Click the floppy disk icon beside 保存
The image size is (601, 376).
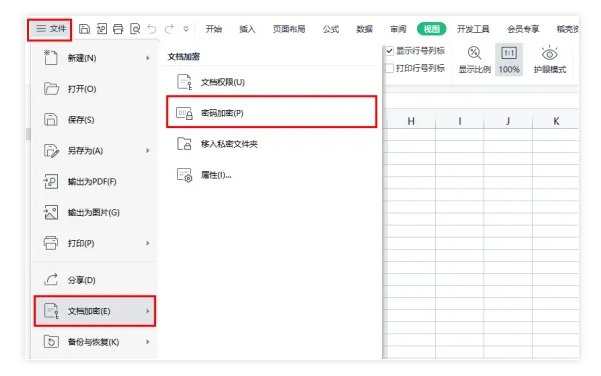click(51, 120)
